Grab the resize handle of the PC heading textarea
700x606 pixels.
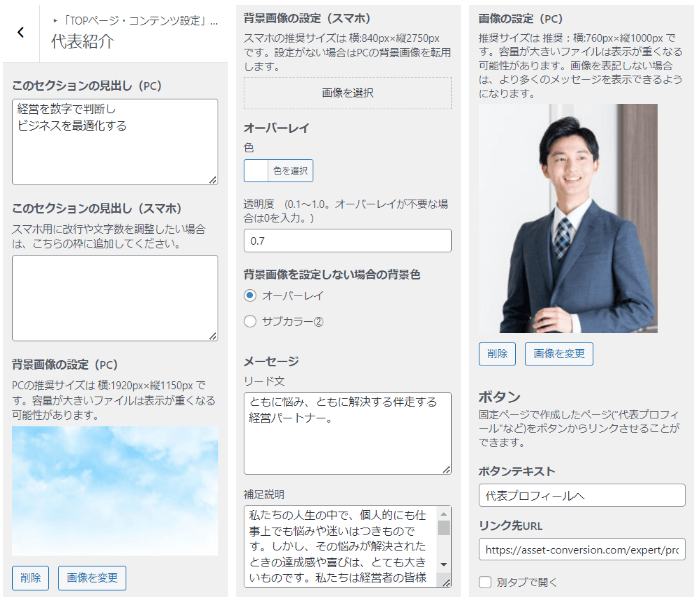pyautogui.click(x=213, y=180)
